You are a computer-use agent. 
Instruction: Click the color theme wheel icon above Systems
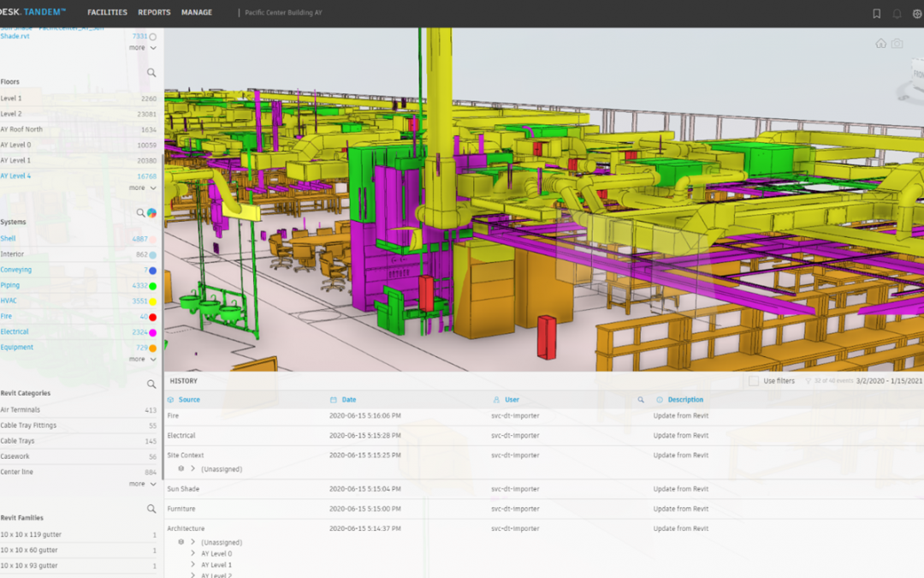click(x=152, y=213)
